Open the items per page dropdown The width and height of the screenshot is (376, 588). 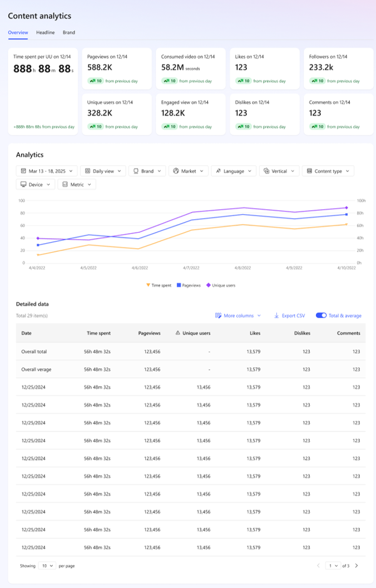(47, 566)
